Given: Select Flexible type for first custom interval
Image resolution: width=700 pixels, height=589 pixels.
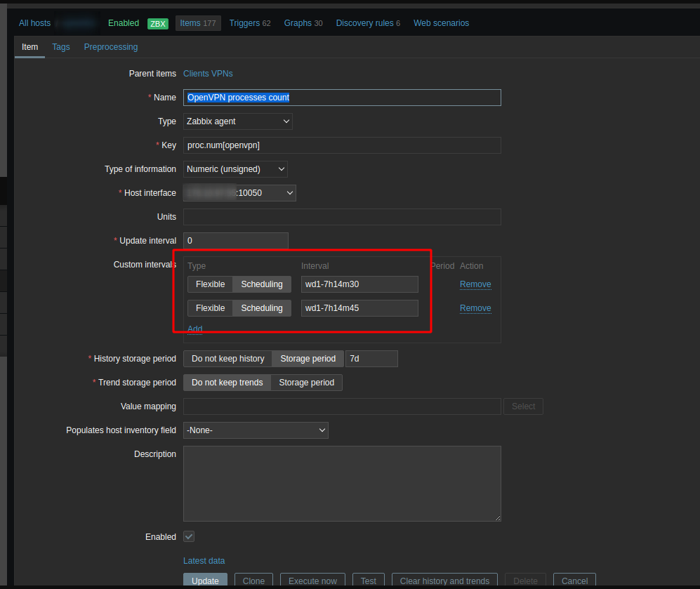Looking at the screenshot, I should click(x=210, y=284).
